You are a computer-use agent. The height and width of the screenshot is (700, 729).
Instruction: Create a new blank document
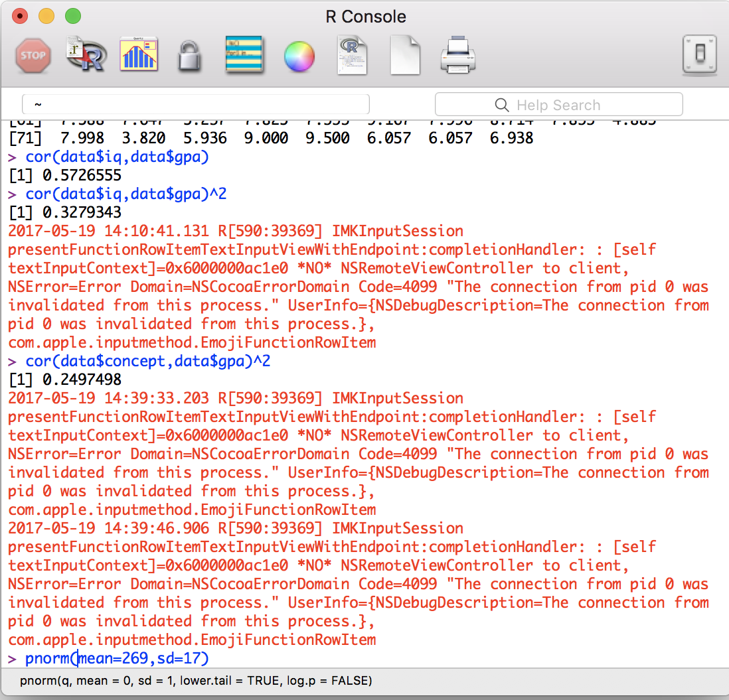(405, 56)
